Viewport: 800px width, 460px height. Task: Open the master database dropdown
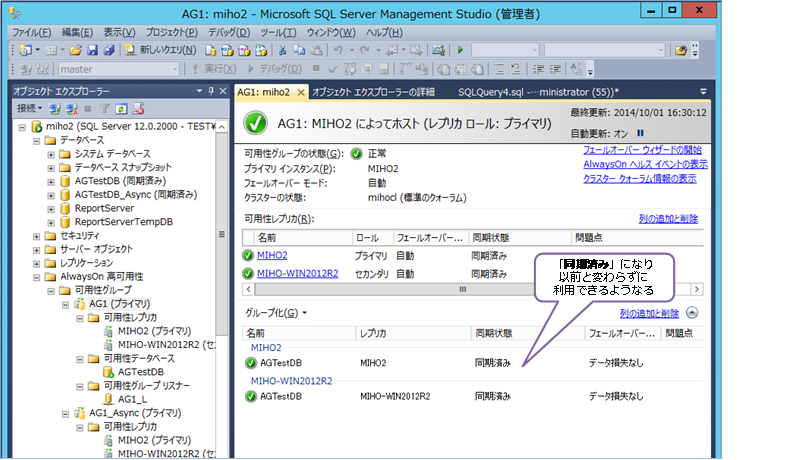click(175, 69)
